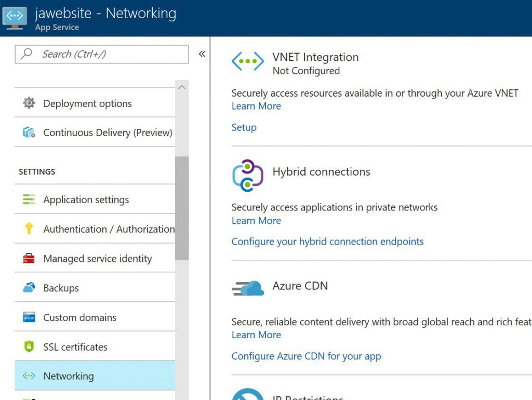Click Learn More under Hybrid connections

click(x=256, y=221)
